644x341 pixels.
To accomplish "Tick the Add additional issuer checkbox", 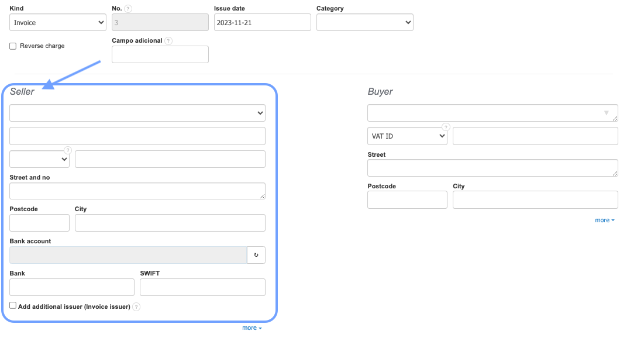I will click(x=13, y=305).
